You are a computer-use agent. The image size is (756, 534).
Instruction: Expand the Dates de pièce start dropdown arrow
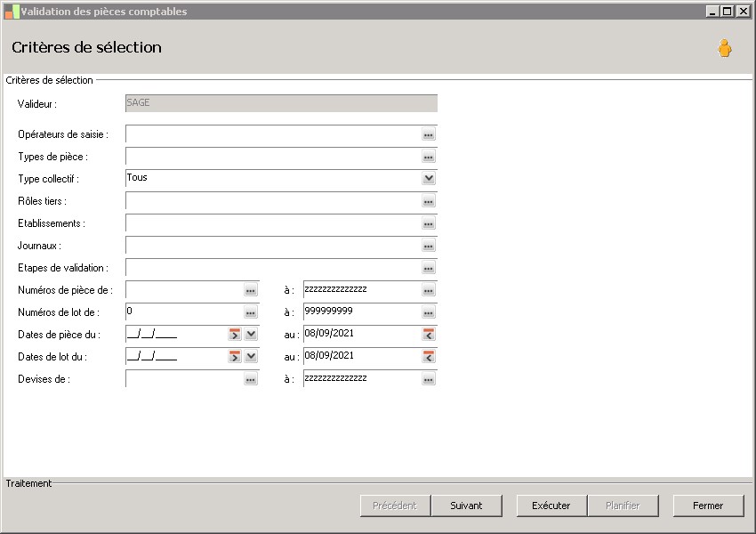[251, 335]
